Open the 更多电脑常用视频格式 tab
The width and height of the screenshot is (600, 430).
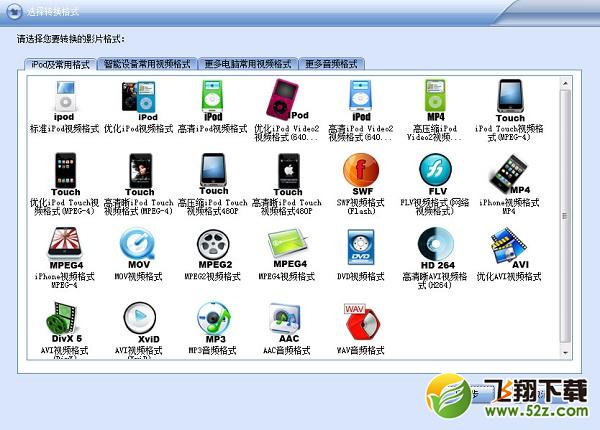[x=248, y=64]
